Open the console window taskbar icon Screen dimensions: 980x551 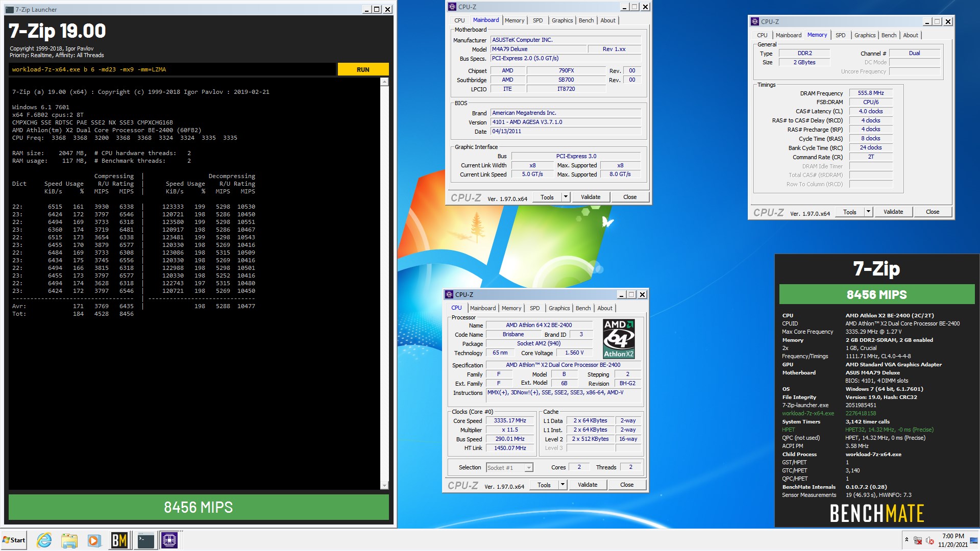(x=145, y=540)
